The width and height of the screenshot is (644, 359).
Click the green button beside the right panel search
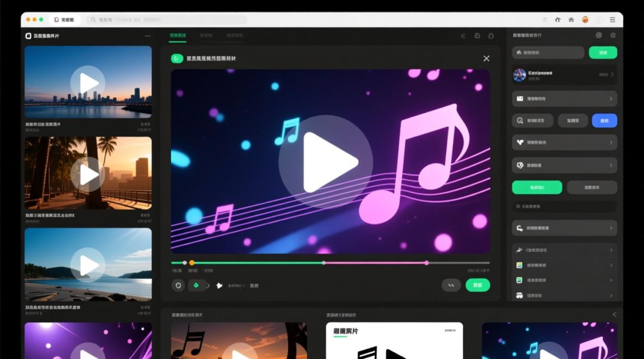(x=603, y=53)
